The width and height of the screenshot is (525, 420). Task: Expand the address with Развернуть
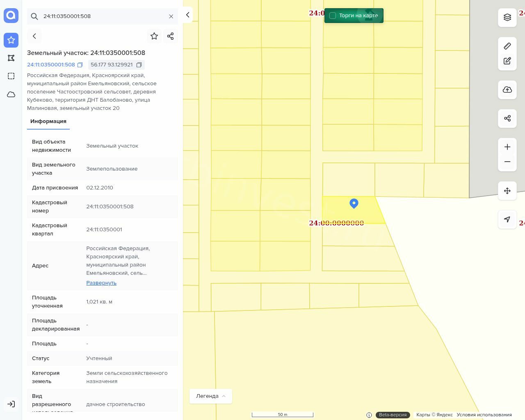(x=101, y=283)
